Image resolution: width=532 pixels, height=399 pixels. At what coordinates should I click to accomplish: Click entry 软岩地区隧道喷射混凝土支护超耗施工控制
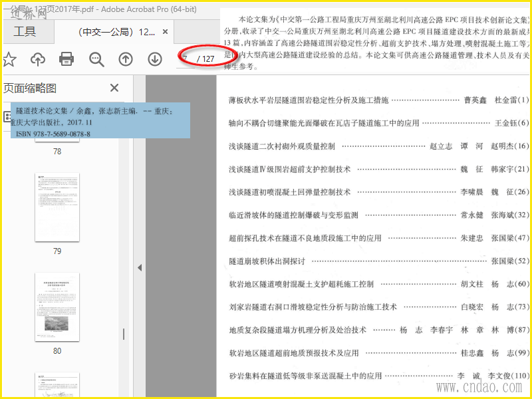click(x=301, y=284)
